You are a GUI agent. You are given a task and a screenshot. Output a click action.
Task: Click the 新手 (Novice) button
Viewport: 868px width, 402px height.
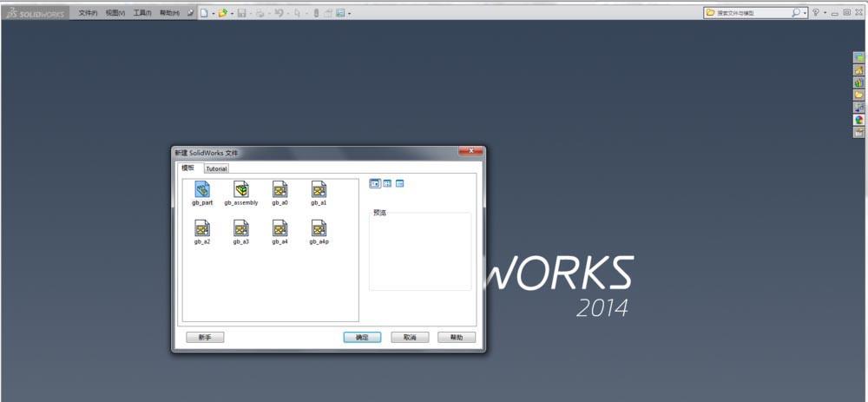205,337
